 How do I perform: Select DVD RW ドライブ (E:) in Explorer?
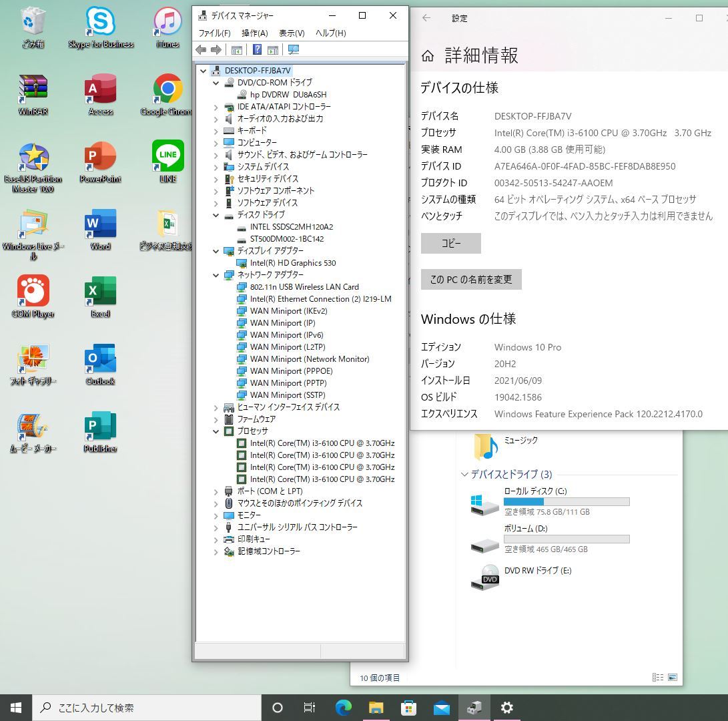[522, 577]
